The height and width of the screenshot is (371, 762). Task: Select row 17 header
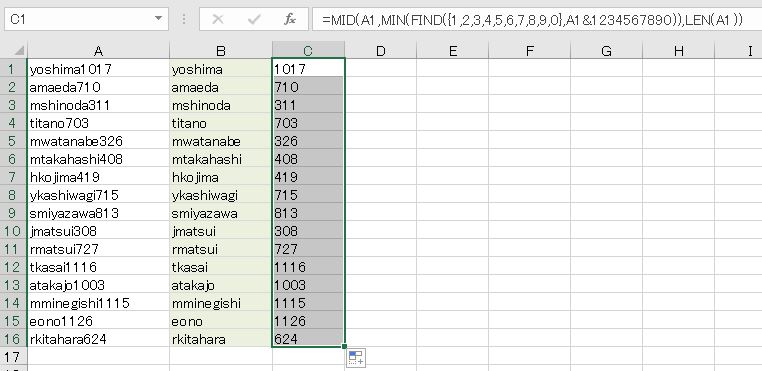pyautogui.click(x=13, y=357)
